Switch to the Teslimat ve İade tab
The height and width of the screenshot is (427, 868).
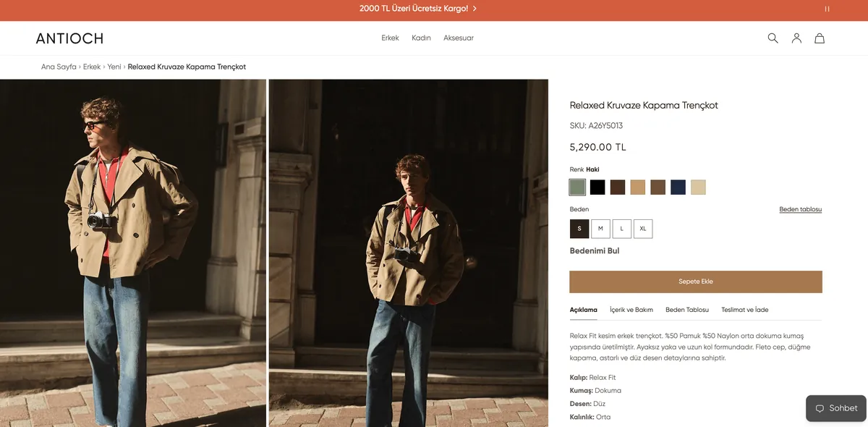(745, 310)
